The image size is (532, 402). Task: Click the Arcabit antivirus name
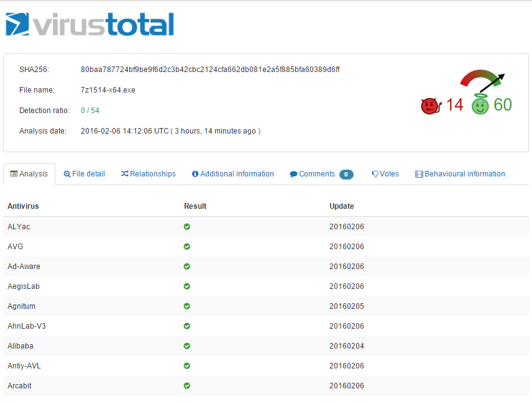[x=19, y=386]
